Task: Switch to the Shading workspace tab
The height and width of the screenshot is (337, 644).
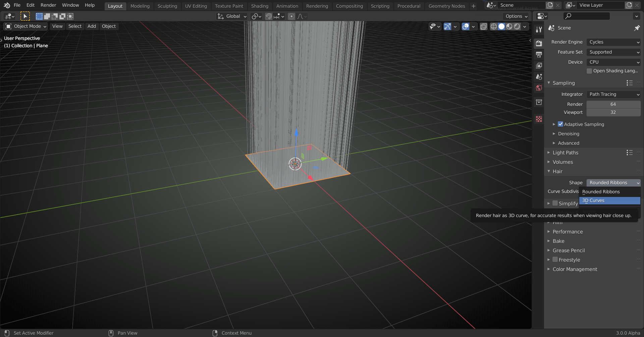Action: click(x=260, y=6)
